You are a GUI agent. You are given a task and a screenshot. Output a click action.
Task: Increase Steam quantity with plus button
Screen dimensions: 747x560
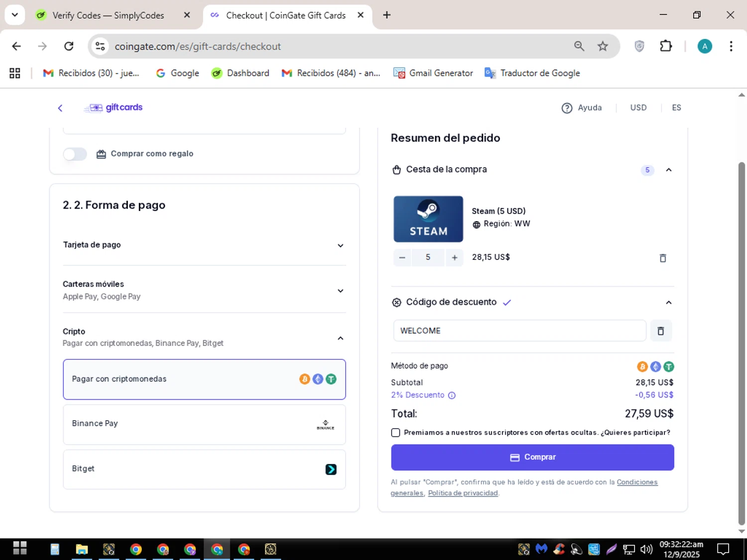[454, 257]
